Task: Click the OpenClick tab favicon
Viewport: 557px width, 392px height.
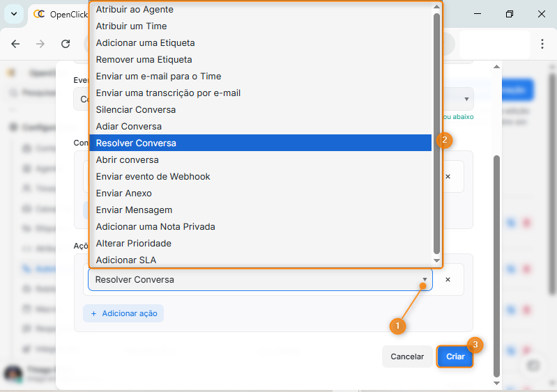Action: 39,14
